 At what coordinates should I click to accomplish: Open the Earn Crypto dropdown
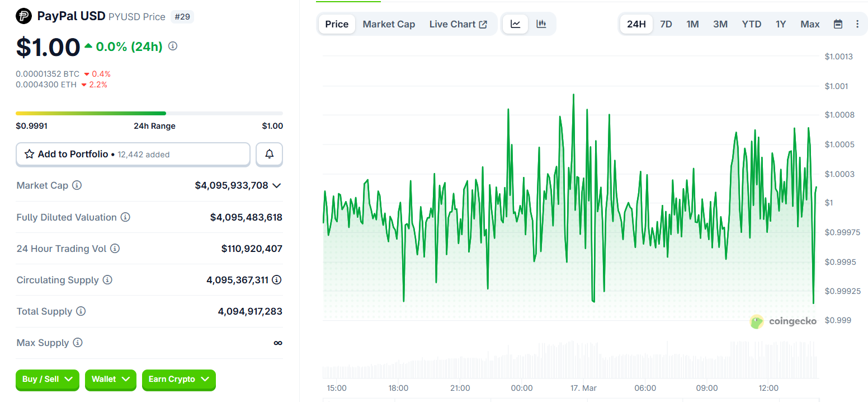pyautogui.click(x=178, y=380)
